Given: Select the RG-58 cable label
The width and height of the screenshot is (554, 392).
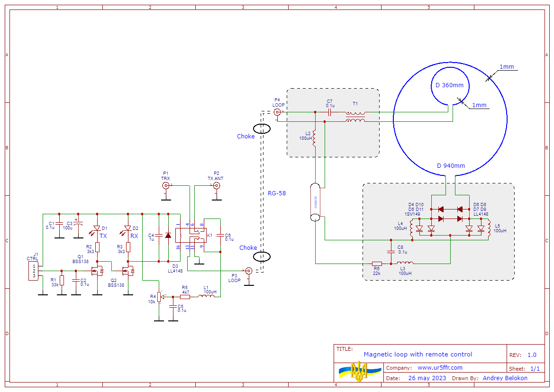Looking at the screenshot, I should click(278, 193).
